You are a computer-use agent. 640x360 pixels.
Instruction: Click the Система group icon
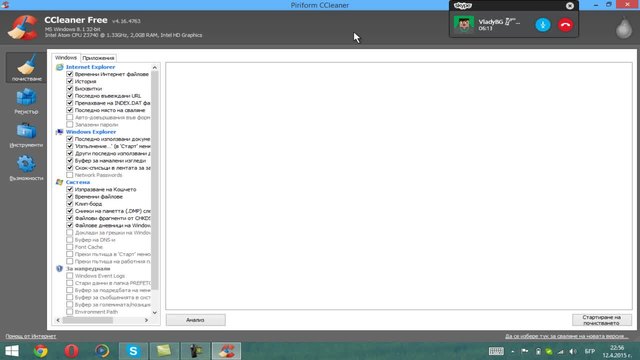pos(60,182)
